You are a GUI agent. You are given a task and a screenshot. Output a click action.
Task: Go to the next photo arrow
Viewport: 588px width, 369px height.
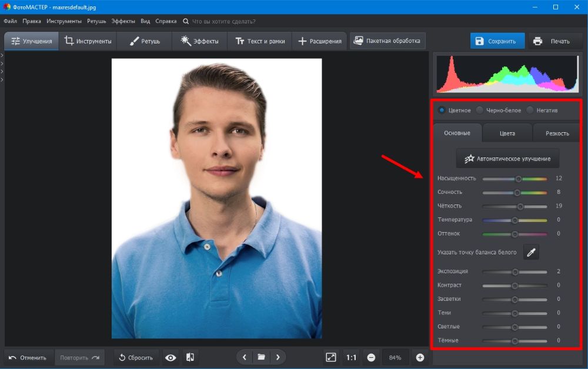278,357
